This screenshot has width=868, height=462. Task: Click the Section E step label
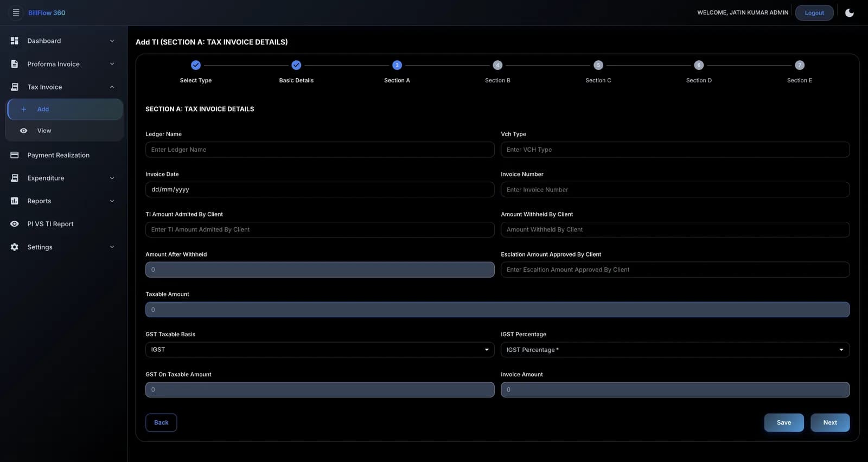click(x=800, y=80)
